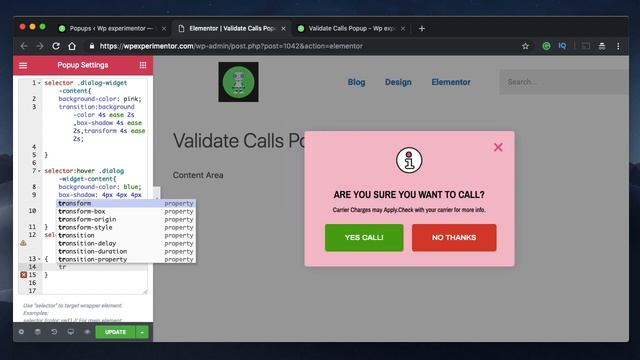This screenshot has height=360, width=640.
Task: Click the incognito profile icon
Action: coord(602,46)
